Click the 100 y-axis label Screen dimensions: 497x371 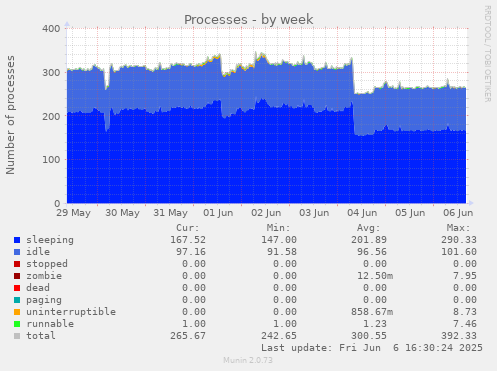coord(51,160)
